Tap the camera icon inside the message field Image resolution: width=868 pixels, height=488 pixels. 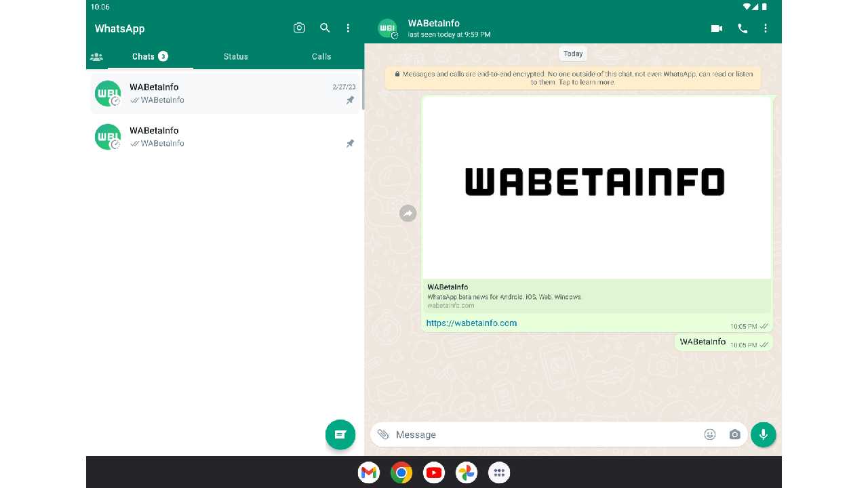[x=734, y=434]
